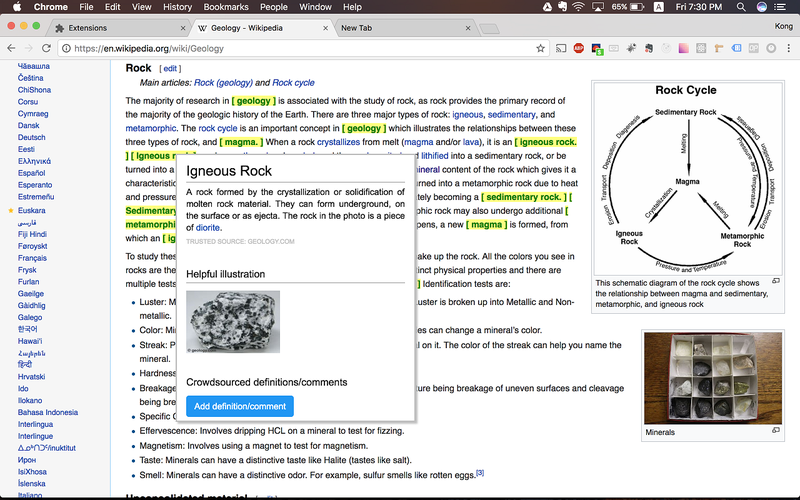This screenshot has width=800, height=500.
Task: Reload the page with the refresh icon
Action: pos(47,48)
